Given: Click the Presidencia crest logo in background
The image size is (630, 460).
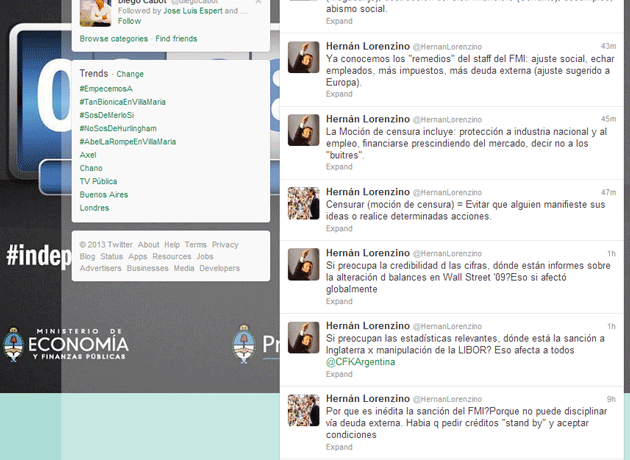Looking at the screenshot, I should [244, 344].
